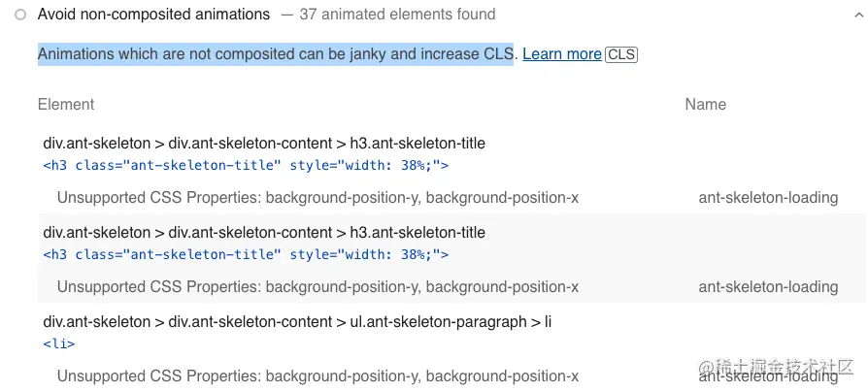Select the first h3.ant-skeleton-title selector in the white row
The width and height of the screenshot is (868, 391).
(x=264, y=144)
